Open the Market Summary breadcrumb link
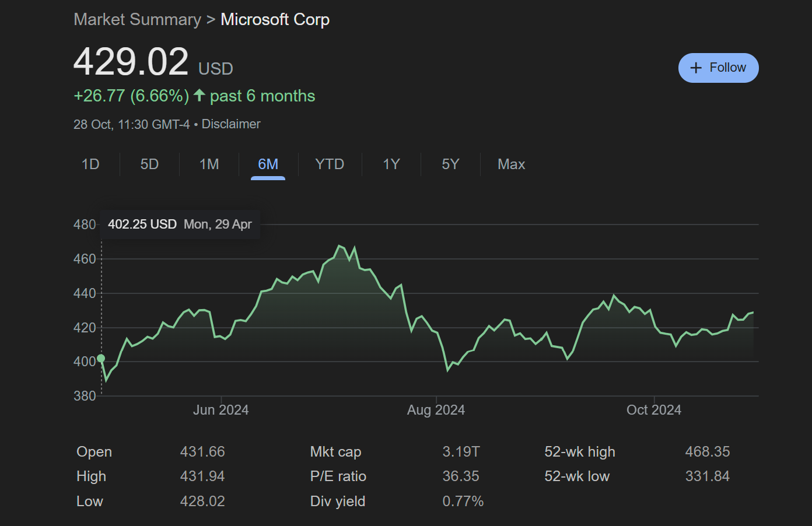The height and width of the screenshot is (526, 812). click(137, 20)
